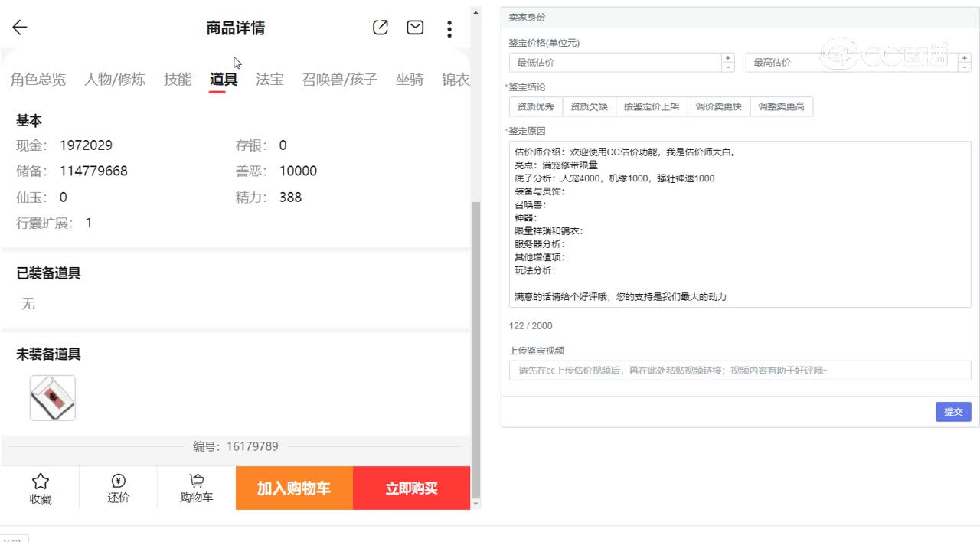Focus the 最低估价 input field

[615, 63]
